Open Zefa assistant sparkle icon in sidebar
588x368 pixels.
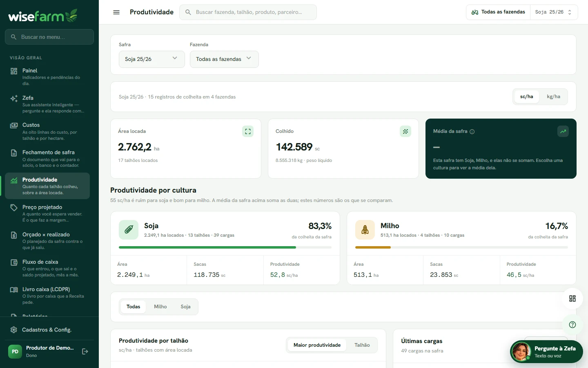tap(14, 99)
